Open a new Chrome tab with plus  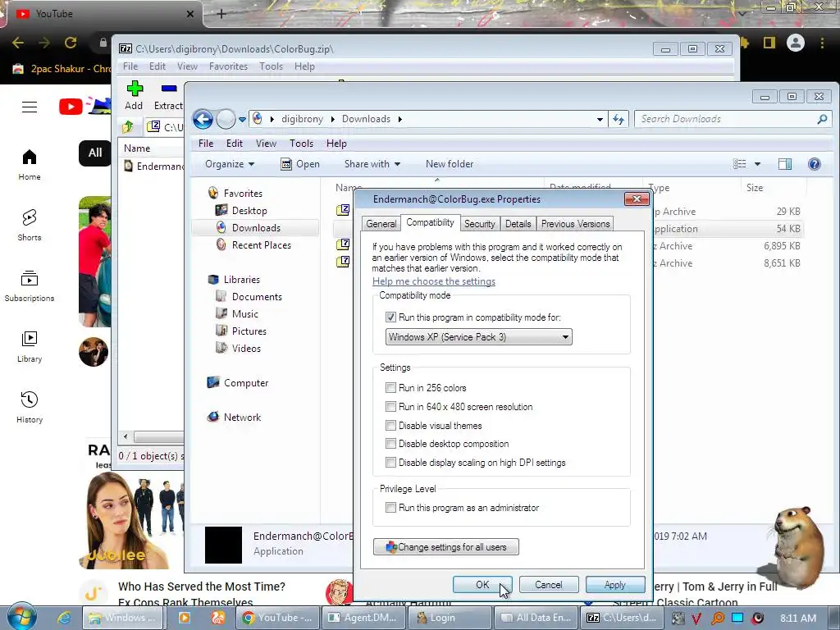tap(221, 14)
